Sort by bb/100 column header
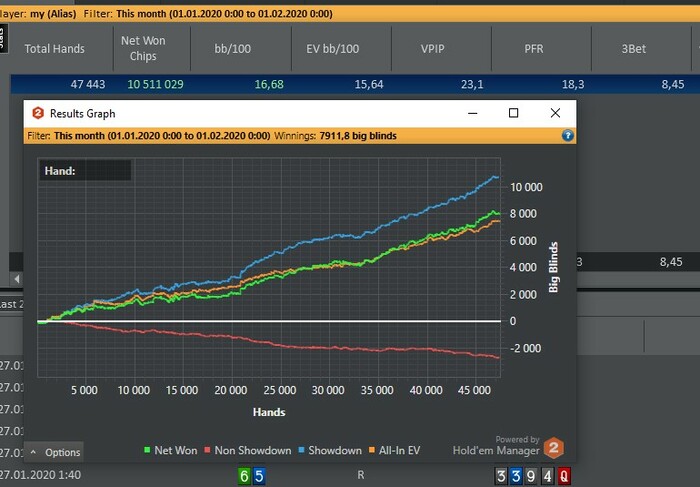The width and height of the screenshot is (700, 487). click(x=233, y=49)
